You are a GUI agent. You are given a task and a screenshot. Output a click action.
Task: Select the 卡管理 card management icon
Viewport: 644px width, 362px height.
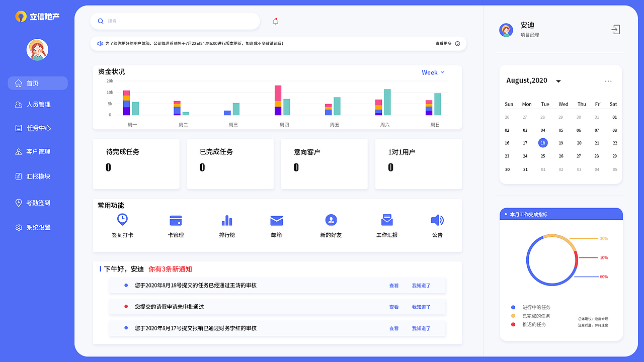click(176, 220)
